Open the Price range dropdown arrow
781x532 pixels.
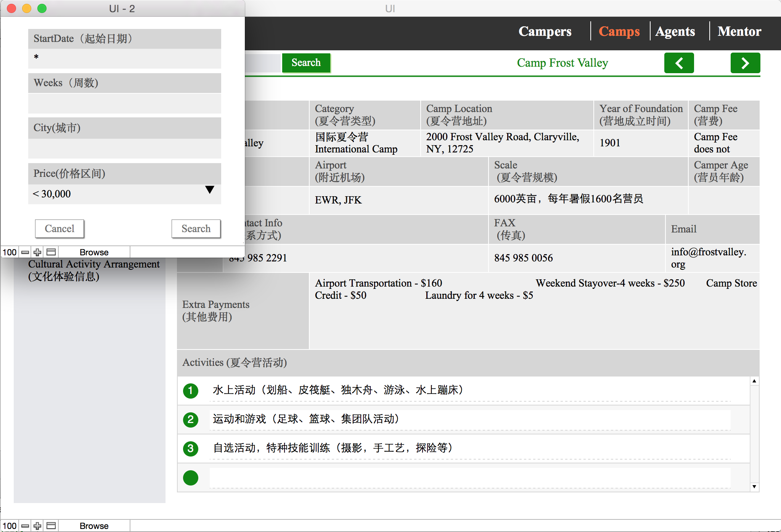[x=209, y=190]
